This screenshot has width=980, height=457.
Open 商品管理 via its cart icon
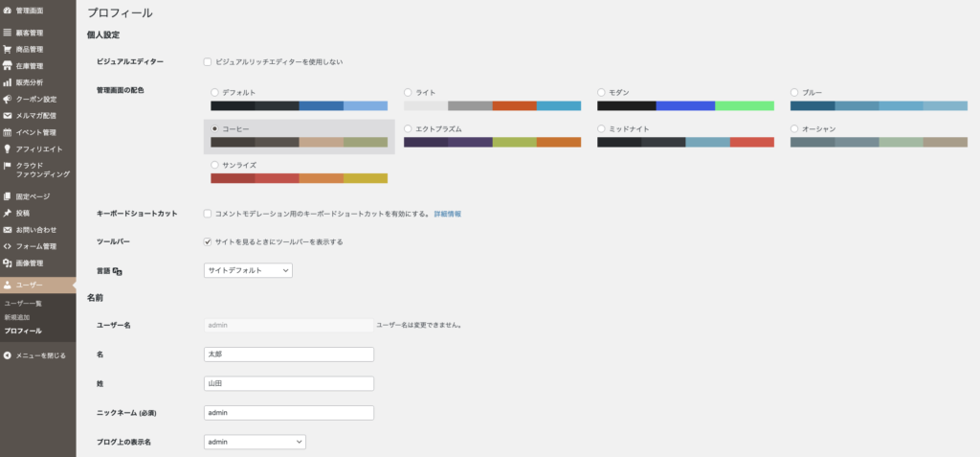pos(8,49)
